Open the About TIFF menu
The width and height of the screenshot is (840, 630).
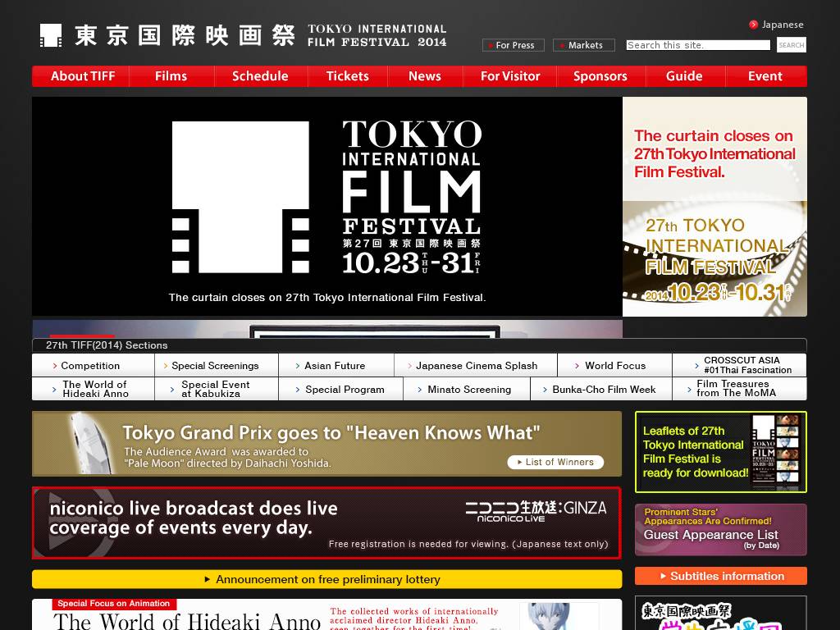(x=82, y=76)
